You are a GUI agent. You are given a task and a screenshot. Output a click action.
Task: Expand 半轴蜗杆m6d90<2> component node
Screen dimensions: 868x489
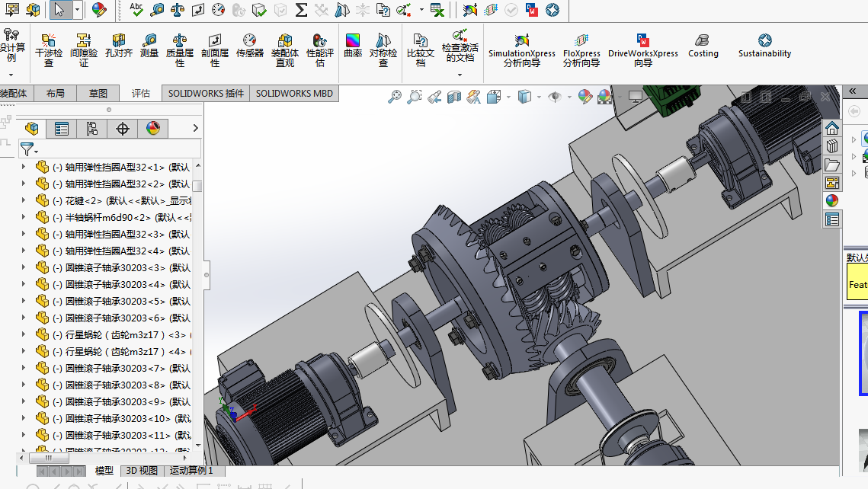pyautogui.click(x=24, y=217)
